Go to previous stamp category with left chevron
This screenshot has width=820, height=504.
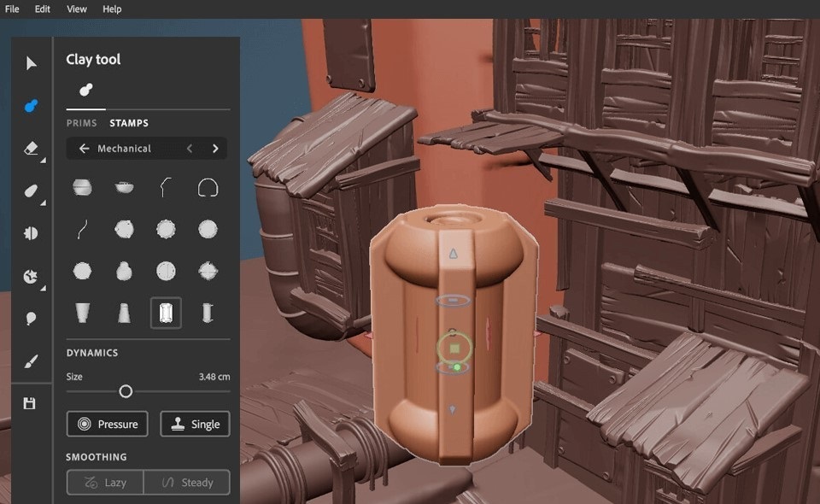click(x=190, y=149)
